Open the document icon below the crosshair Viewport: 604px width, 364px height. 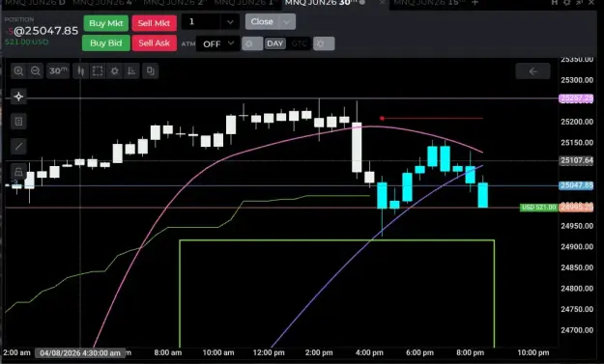[18, 122]
